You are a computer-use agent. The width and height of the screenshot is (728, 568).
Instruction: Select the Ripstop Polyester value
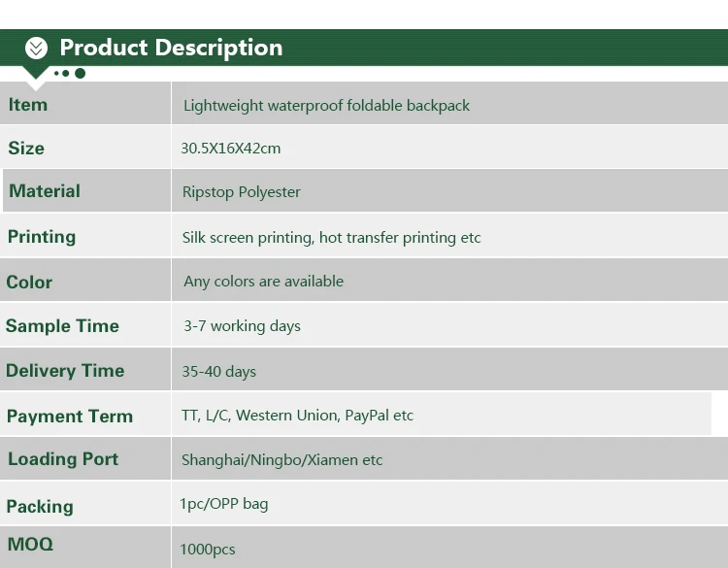point(242,192)
